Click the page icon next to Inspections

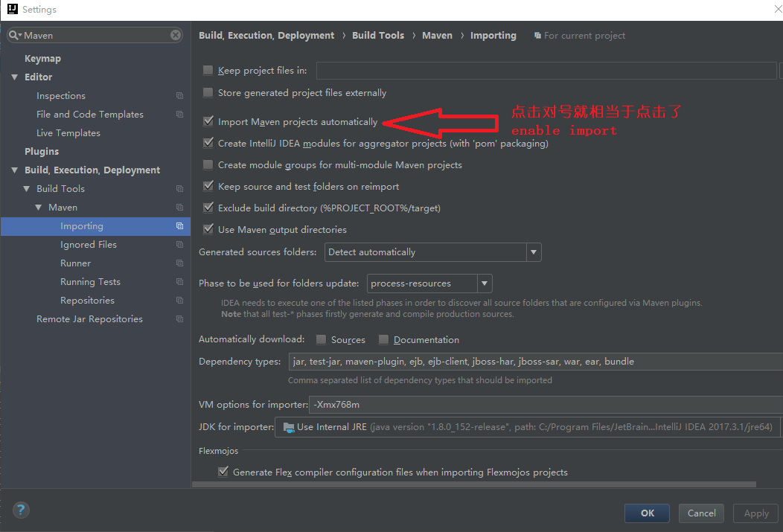click(x=179, y=95)
